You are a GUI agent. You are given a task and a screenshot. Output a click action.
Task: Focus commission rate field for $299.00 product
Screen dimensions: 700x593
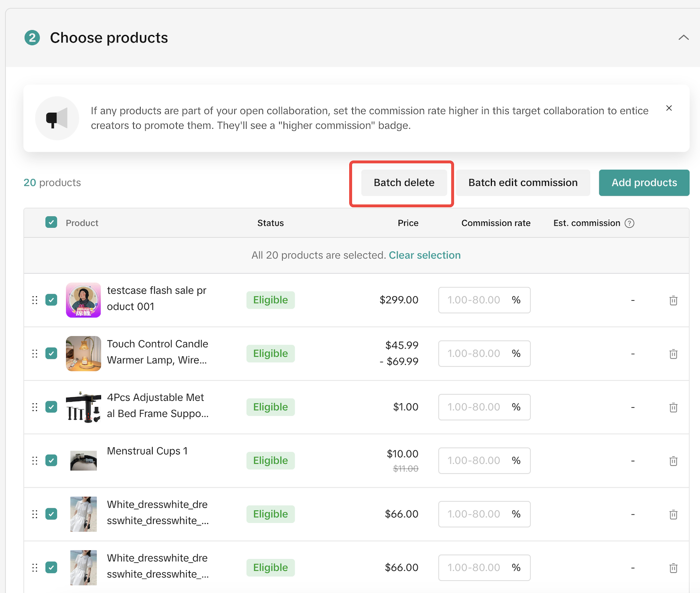point(474,300)
